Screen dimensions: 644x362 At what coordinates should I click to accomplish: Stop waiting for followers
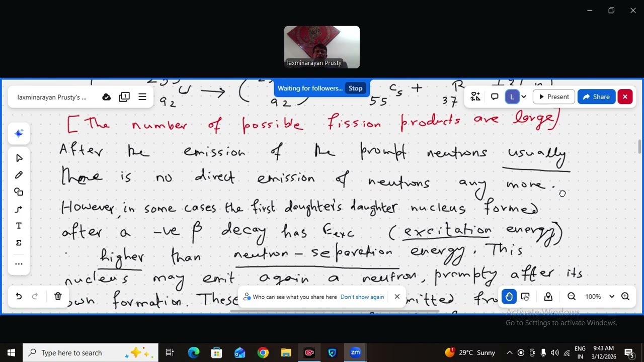(x=355, y=88)
